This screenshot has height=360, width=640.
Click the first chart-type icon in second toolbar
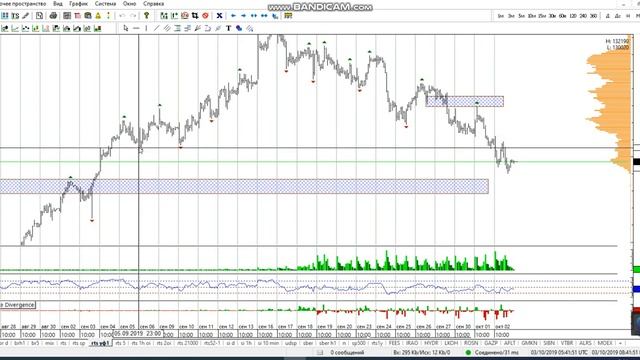coord(5,28)
